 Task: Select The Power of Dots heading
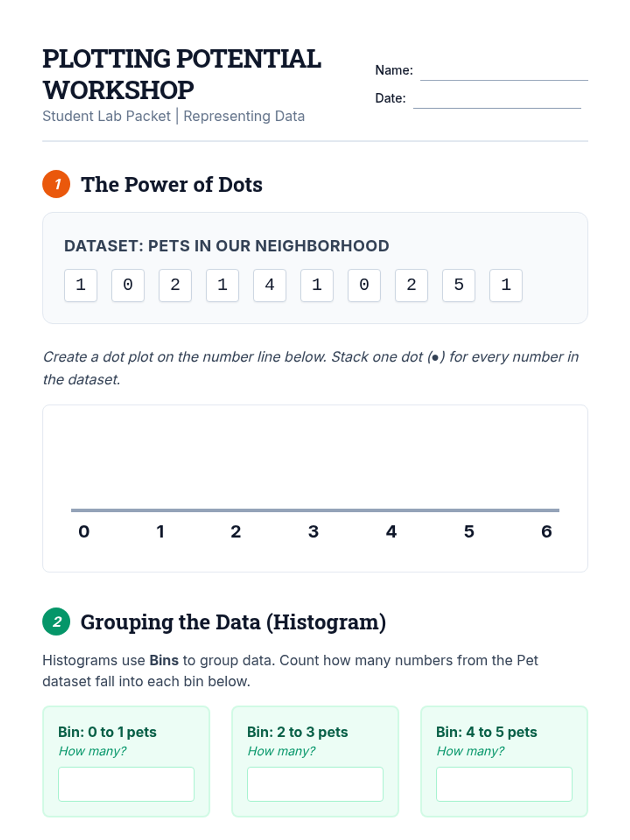coord(172,185)
